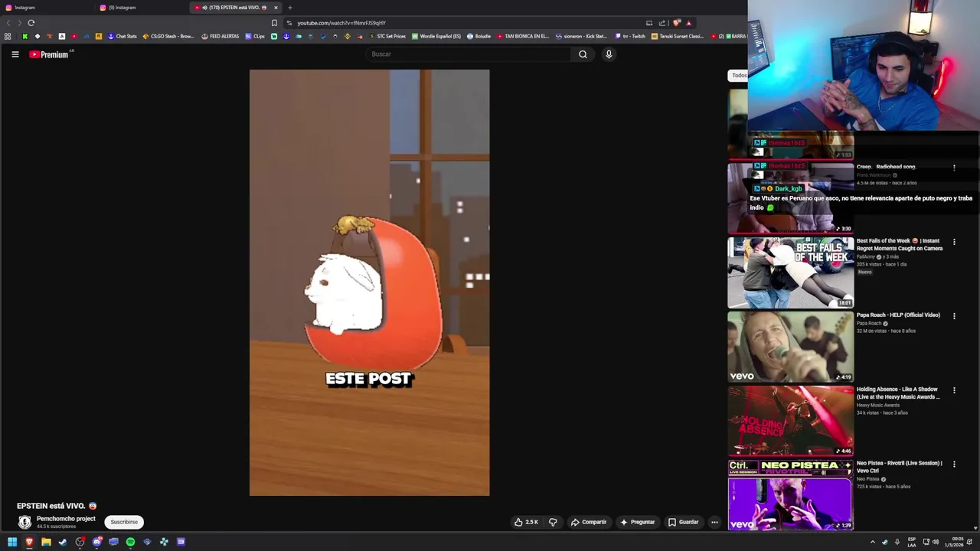Open options for Best Fails of the Week
The image size is (980, 551).
(x=954, y=242)
